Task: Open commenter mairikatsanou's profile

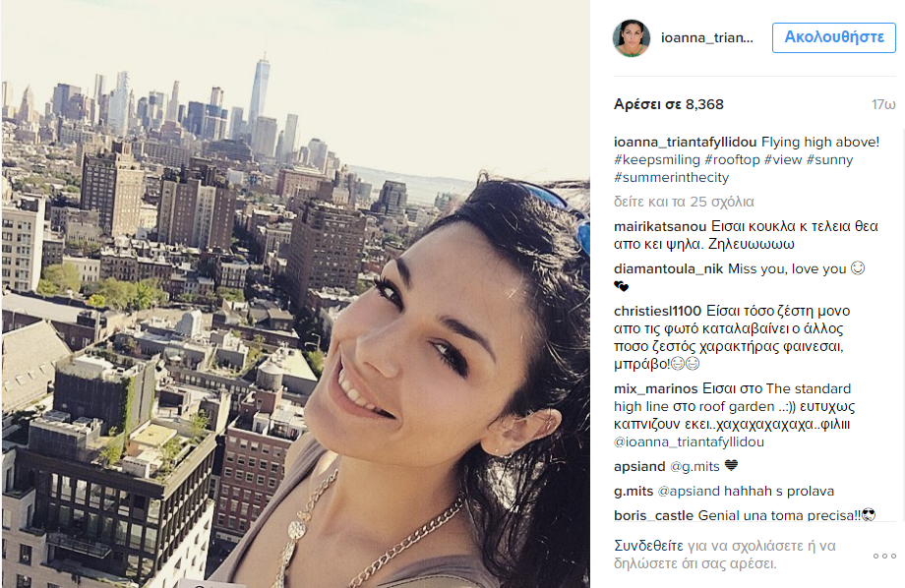Action: coord(660,226)
